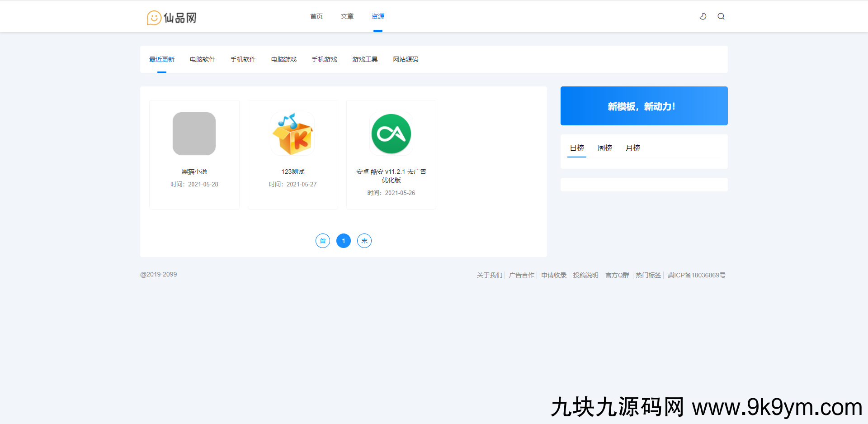Screen dimensions: 868x424
Task: Toggle dark mode with the moon icon
Action: [x=703, y=16]
